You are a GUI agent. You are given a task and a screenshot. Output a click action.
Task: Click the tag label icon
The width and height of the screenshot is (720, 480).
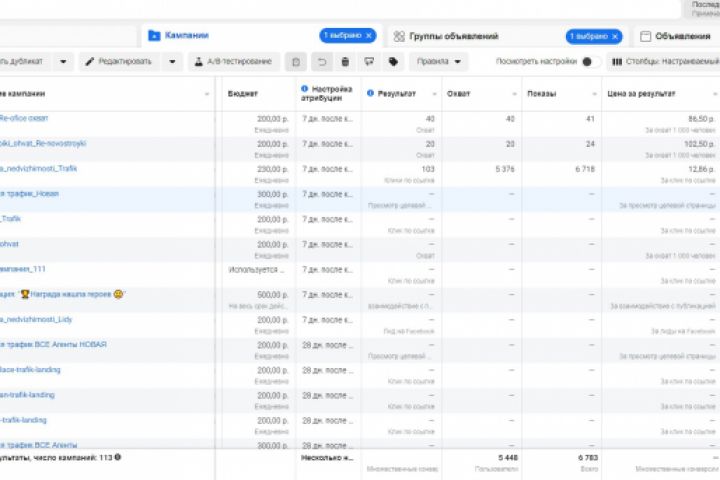click(x=393, y=62)
